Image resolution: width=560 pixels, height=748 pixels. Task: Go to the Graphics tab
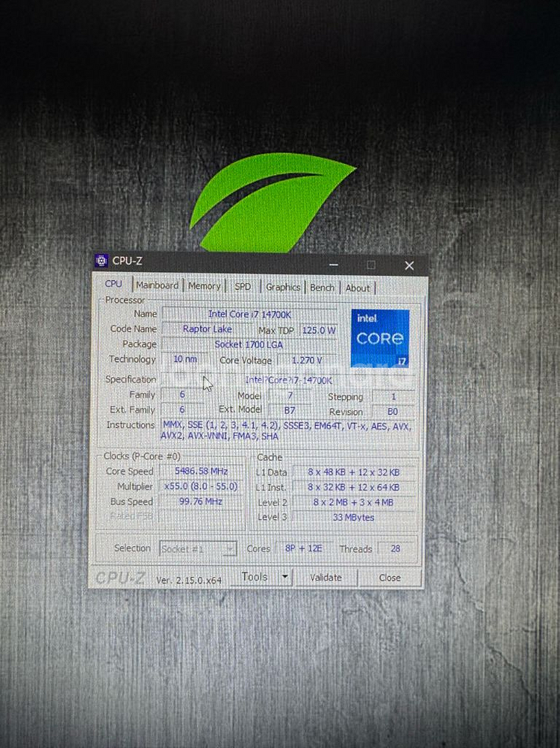point(283,287)
